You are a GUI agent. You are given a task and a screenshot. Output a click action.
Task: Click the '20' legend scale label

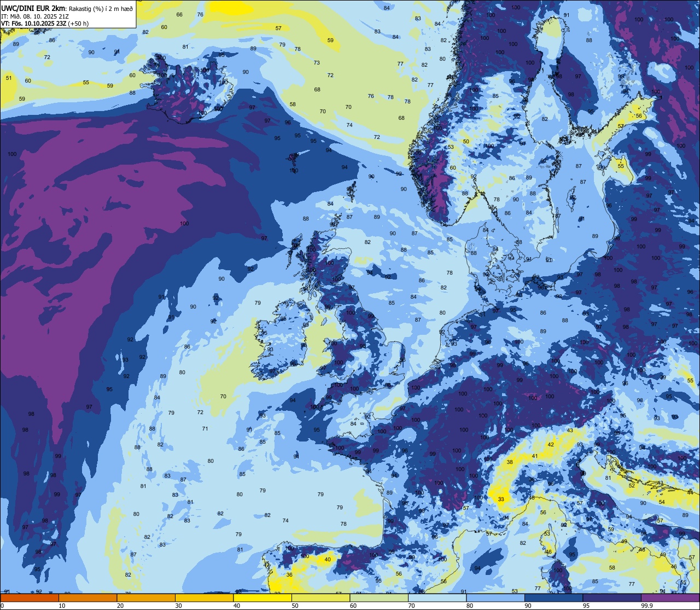pos(120,605)
